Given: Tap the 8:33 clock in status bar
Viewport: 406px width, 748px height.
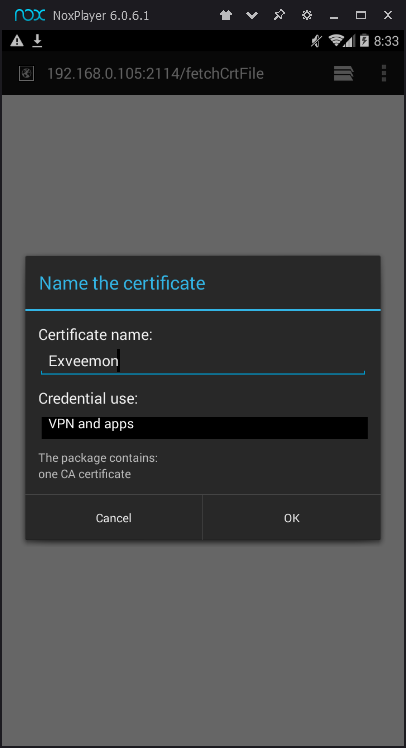Looking at the screenshot, I should coord(386,41).
